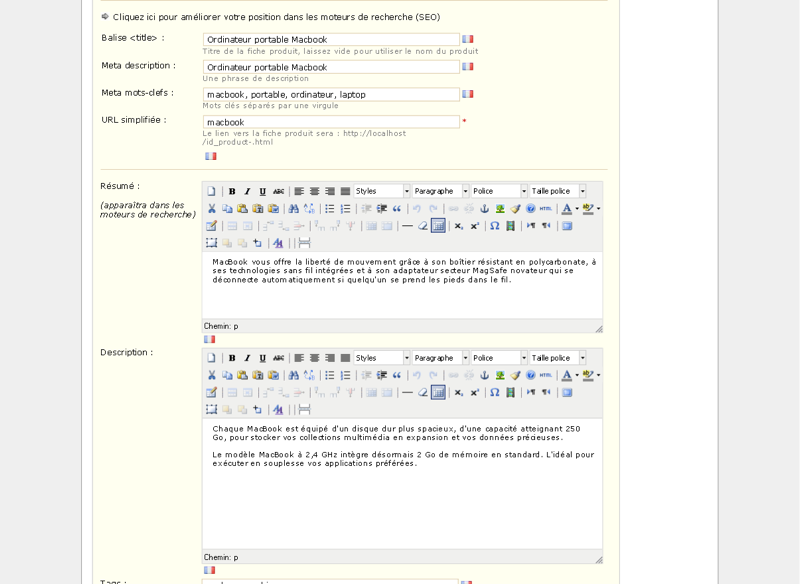Insert image in the Résumé editor
The height and width of the screenshot is (584, 800).
500,209
